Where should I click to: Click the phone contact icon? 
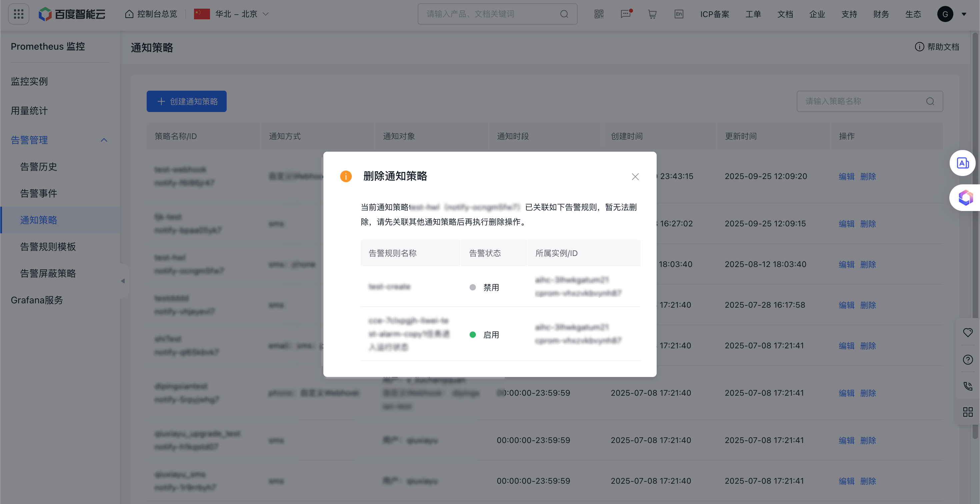click(968, 386)
